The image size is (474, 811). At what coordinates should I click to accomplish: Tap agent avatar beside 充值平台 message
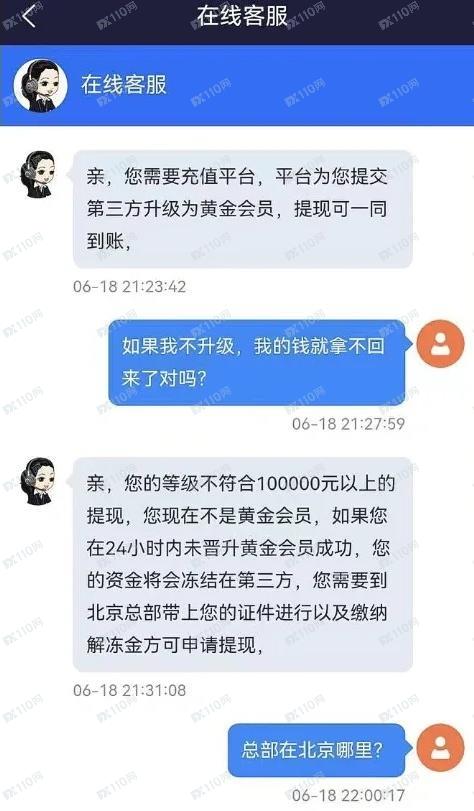point(38,174)
